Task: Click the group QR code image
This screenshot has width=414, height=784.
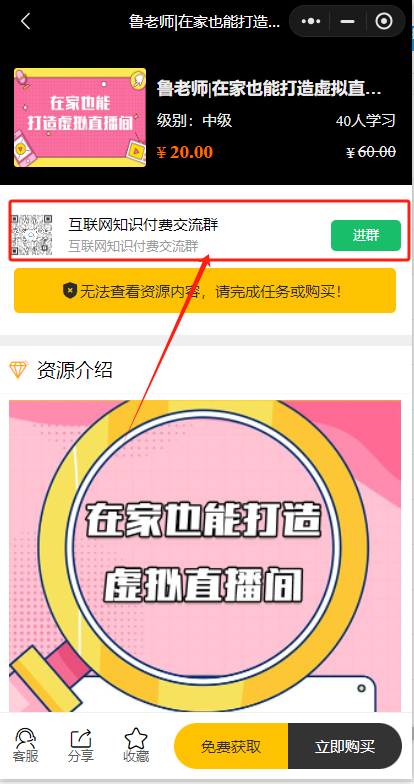Action: 32,234
